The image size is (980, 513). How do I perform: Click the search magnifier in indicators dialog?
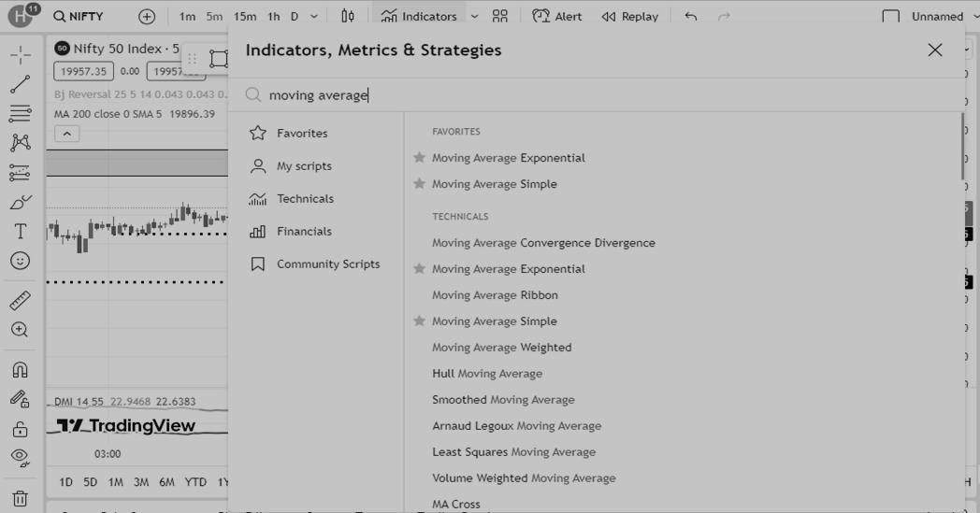pos(253,95)
